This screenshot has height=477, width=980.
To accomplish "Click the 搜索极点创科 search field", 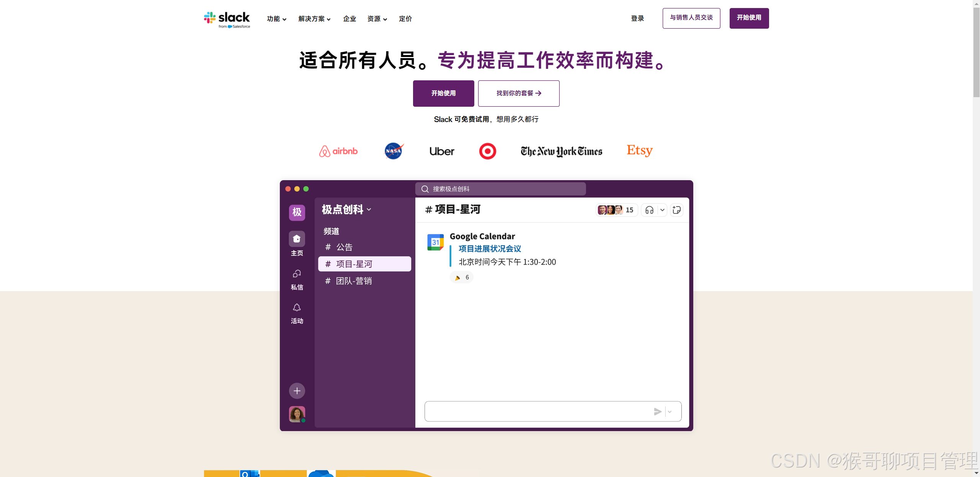I will pyautogui.click(x=500, y=189).
